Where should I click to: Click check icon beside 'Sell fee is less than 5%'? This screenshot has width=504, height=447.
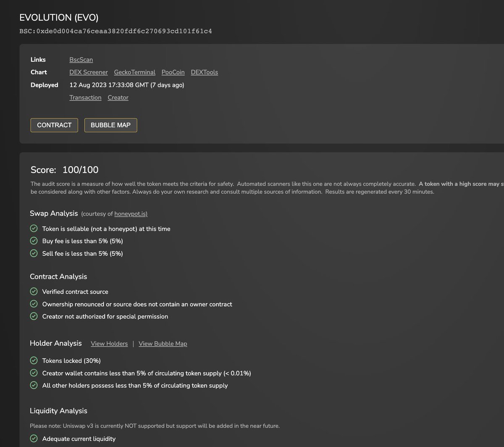click(x=34, y=253)
